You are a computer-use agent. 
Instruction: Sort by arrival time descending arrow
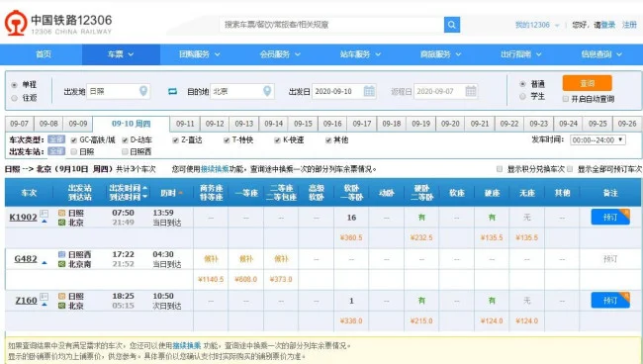(144, 197)
